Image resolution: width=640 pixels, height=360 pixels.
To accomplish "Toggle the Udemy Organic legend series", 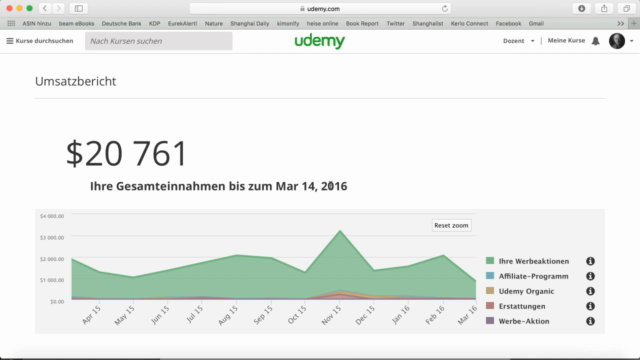I will [x=526, y=291].
